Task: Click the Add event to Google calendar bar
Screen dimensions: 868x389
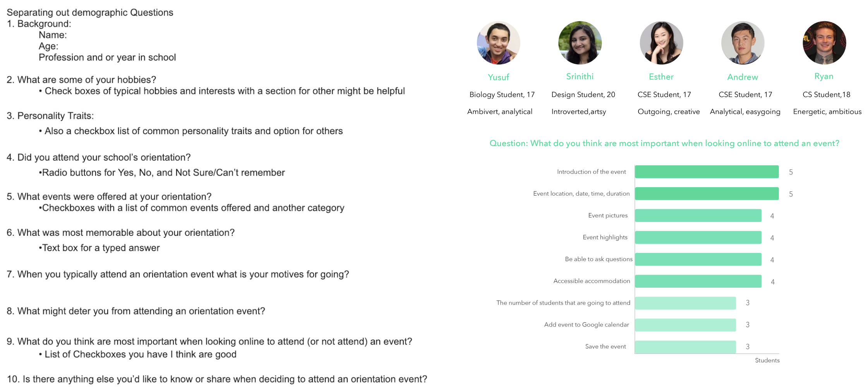Action: pos(685,325)
